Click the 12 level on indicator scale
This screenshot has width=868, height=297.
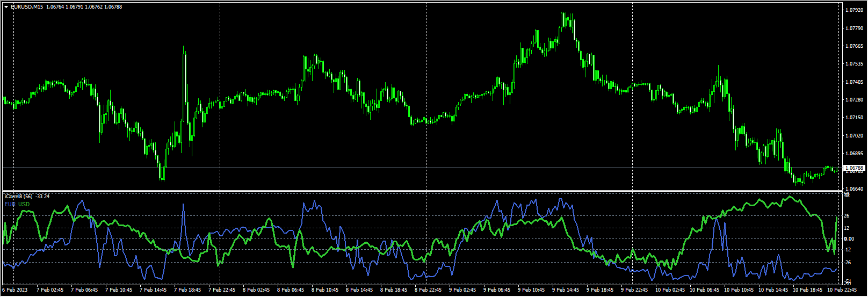[x=847, y=228]
